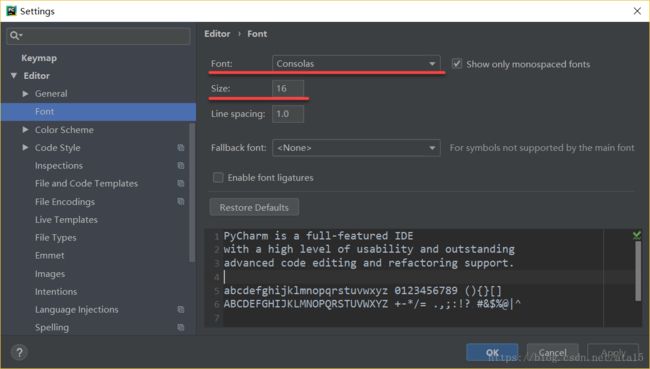Open Live Templates settings
Viewport: 650px width, 369px height.
click(x=66, y=220)
